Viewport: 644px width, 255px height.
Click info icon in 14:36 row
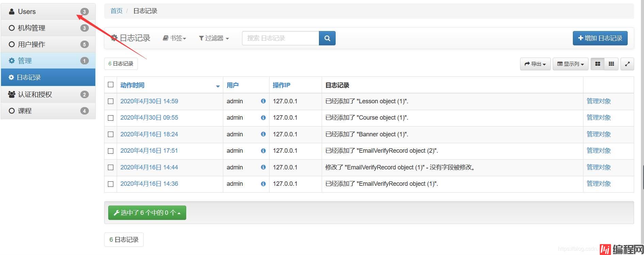click(x=263, y=184)
